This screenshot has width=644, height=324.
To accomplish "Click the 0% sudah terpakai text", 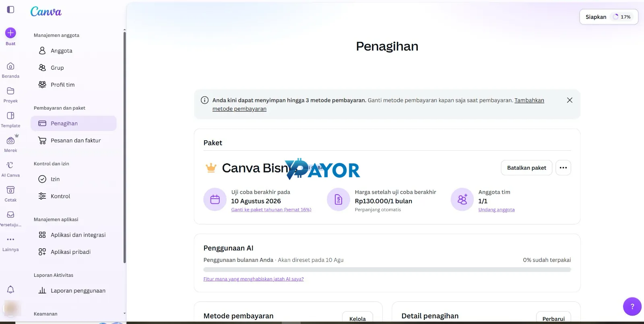I will pyautogui.click(x=547, y=260).
